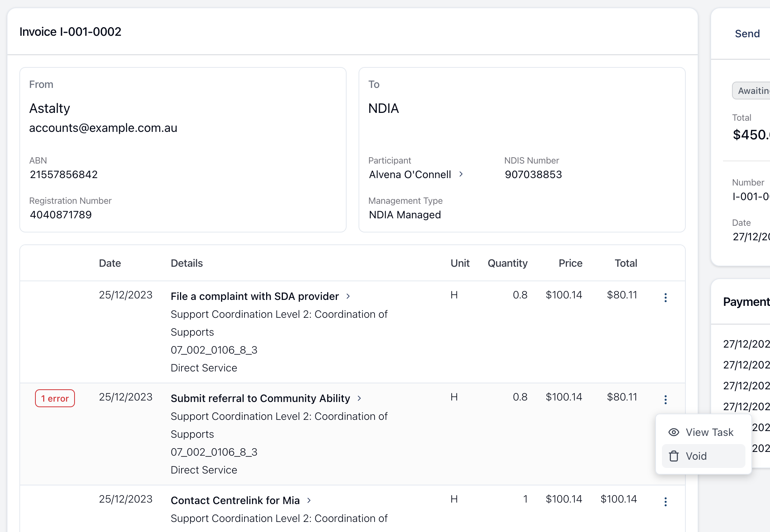The height and width of the screenshot is (532, 770).
Task: Click the Invoice I-001-0002 heading
Action: click(70, 32)
